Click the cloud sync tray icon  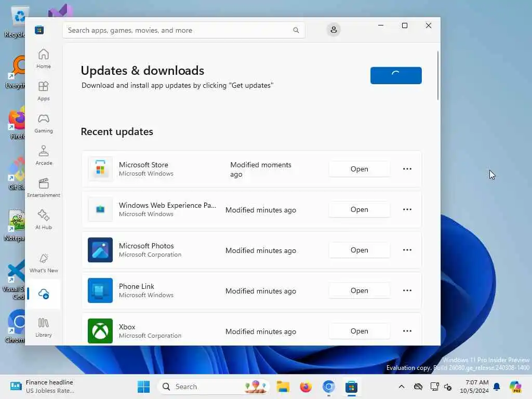click(x=418, y=387)
